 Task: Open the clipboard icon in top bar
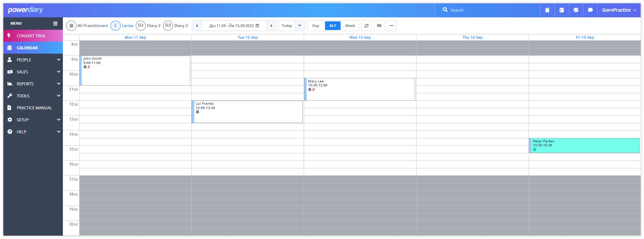point(547,10)
